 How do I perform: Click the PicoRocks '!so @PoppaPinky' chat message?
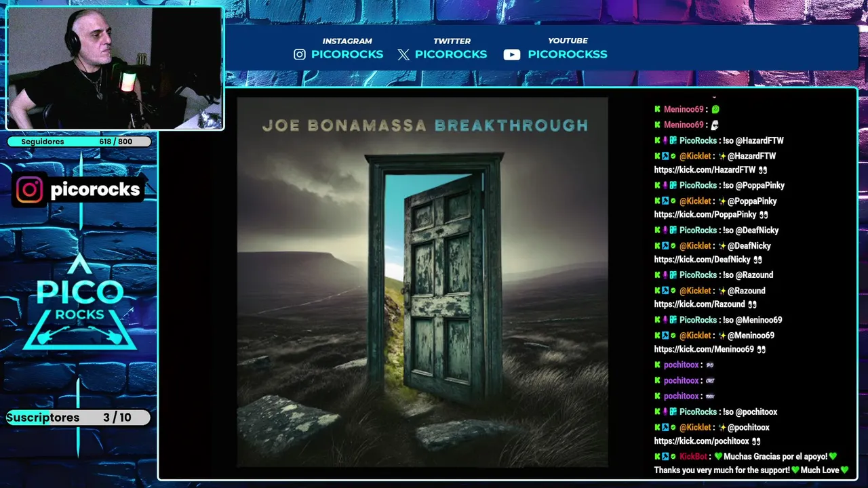(719, 186)
